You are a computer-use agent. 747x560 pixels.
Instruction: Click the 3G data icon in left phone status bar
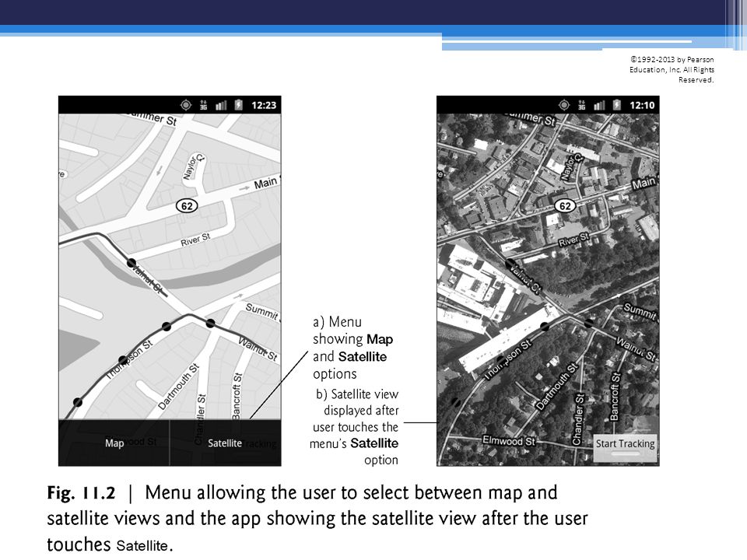[203, 105]
